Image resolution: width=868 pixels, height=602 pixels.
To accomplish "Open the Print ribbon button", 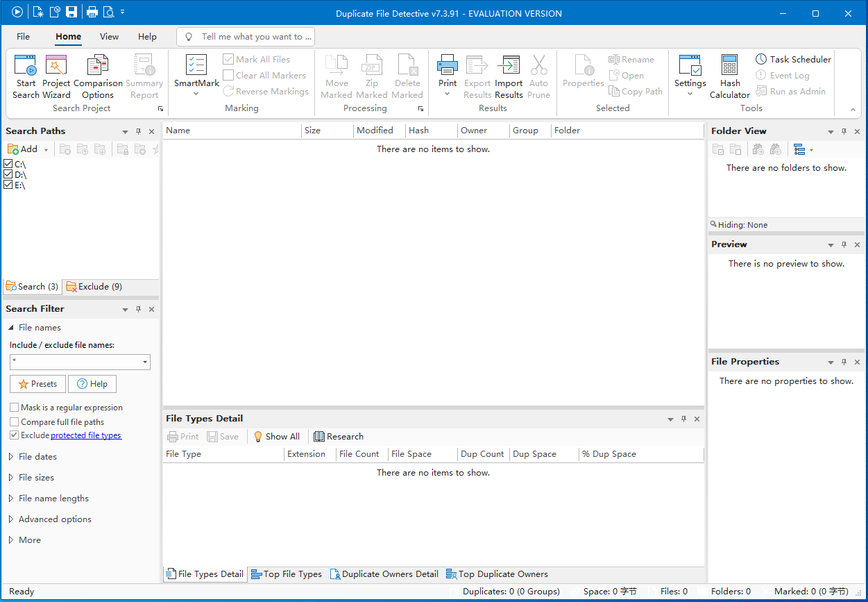I will click(448, 76).
